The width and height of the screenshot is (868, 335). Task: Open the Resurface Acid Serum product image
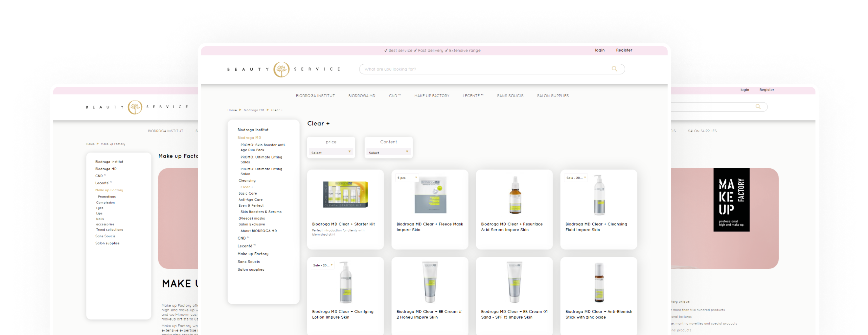pos(515,195)
